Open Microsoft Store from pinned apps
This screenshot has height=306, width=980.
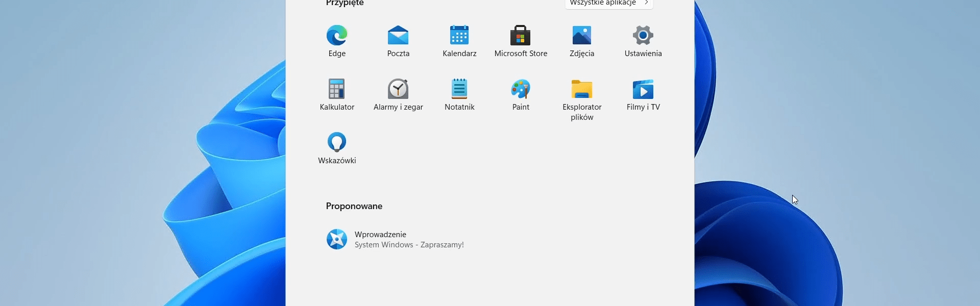click(x=521, y=35)
